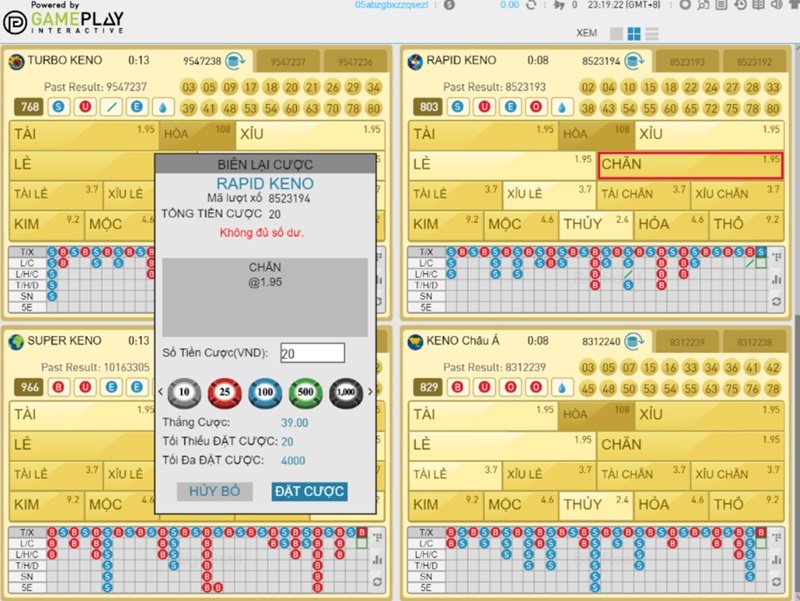
Task: Click the bet amount input field
Action: pos(313,353)
